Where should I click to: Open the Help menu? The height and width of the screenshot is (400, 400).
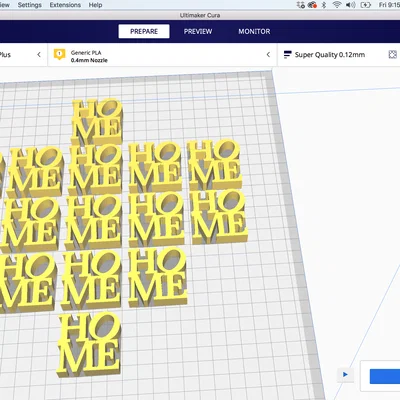point(95,5)
